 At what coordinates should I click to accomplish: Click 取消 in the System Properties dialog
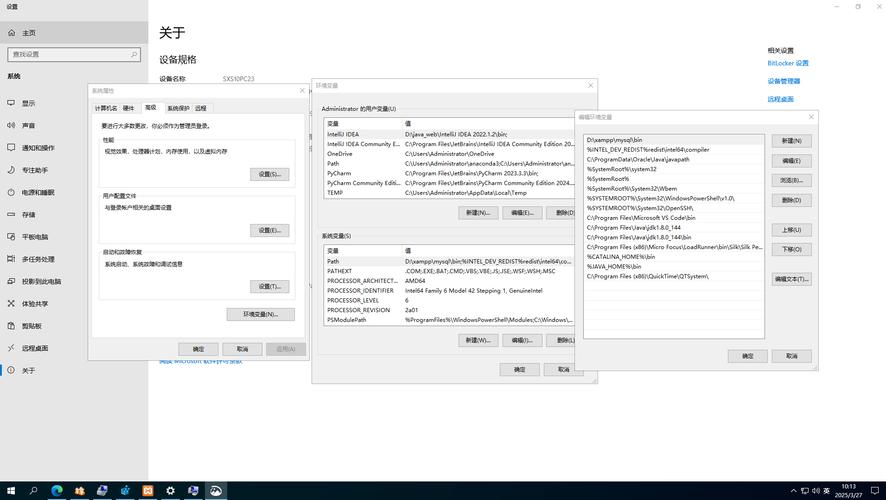(x=242, y=349)
